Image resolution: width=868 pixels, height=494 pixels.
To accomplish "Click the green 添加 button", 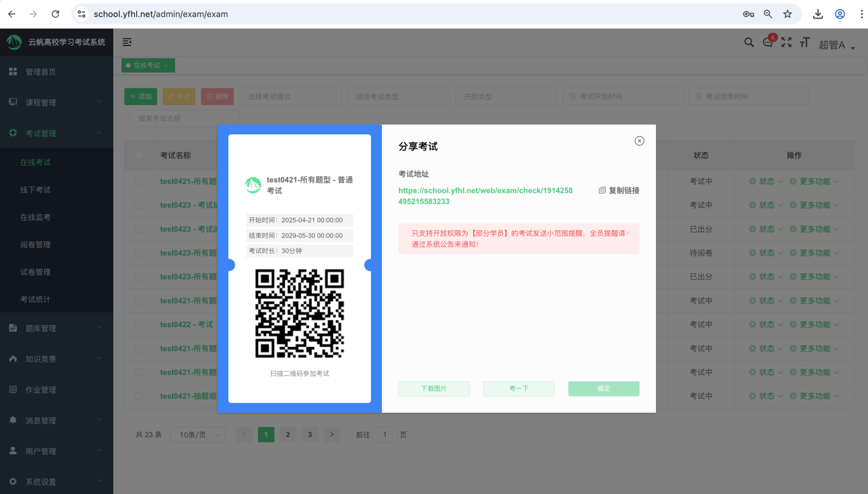I will 141,96.
